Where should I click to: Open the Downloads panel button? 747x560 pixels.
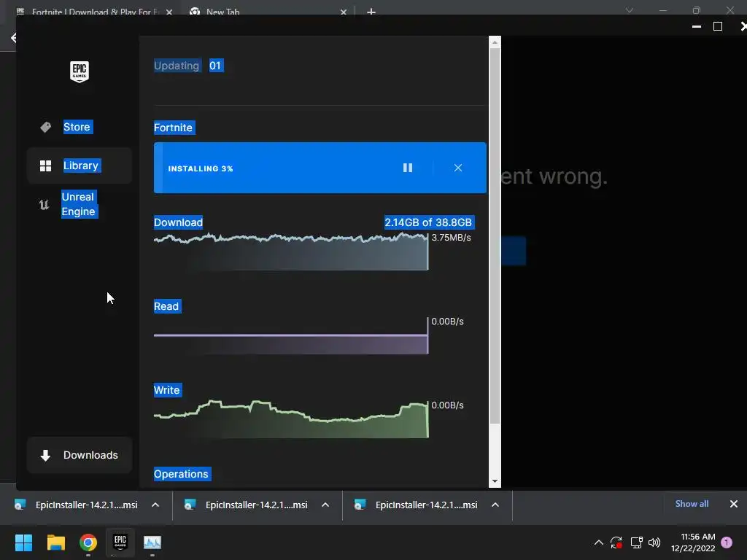[x=79, y=455]
